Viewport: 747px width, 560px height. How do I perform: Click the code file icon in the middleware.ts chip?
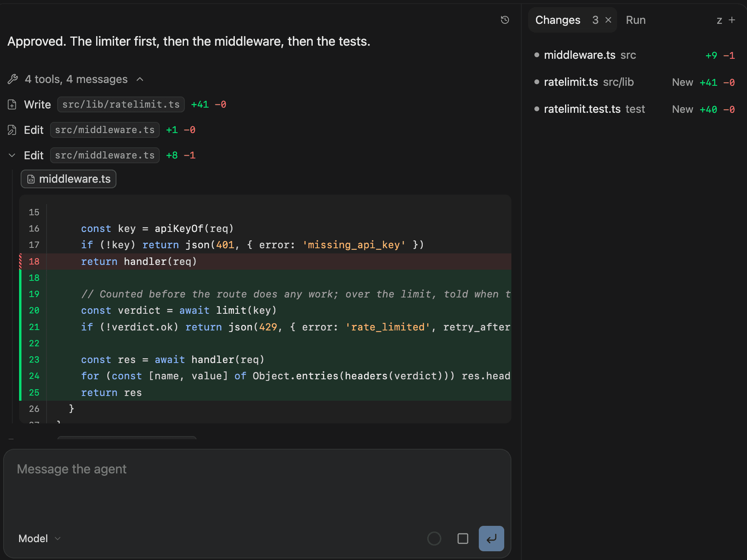[x=31, y=179]
